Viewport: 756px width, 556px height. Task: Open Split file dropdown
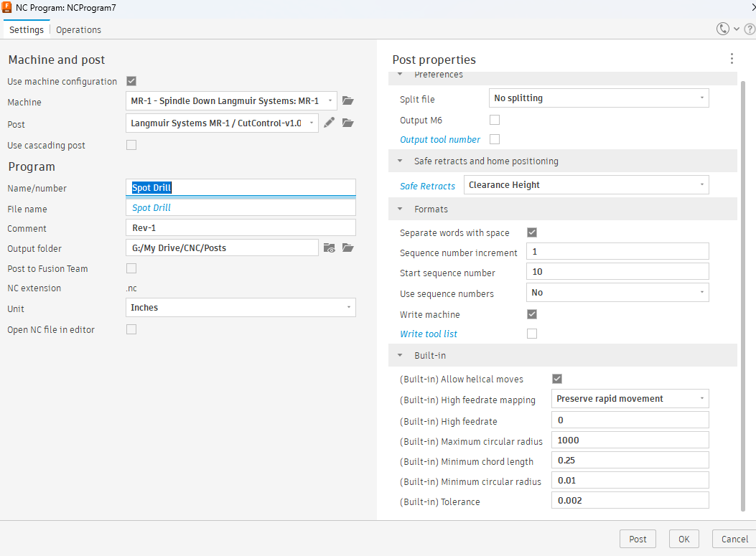(x=599, y=98)
